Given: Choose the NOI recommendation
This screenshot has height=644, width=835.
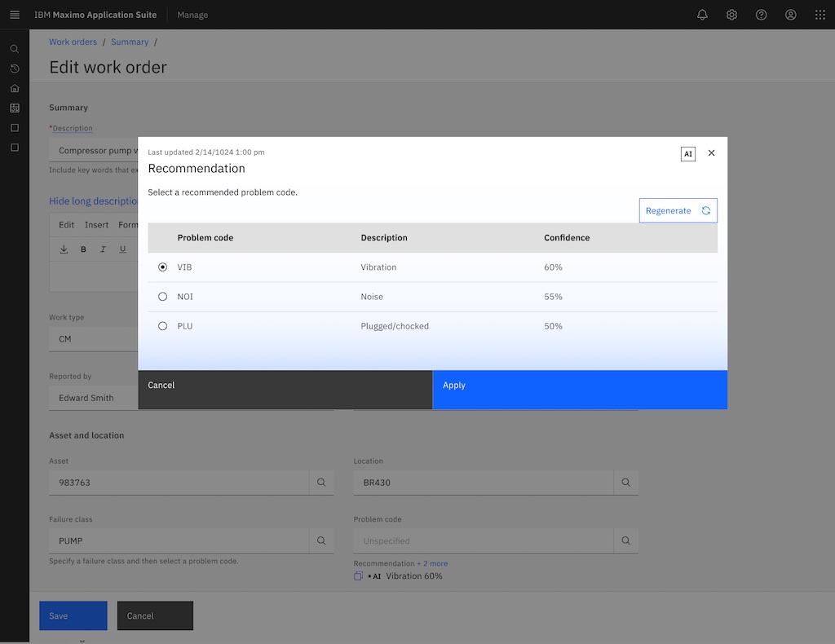Looking at the screenshot, I should [x=161, y=296].
